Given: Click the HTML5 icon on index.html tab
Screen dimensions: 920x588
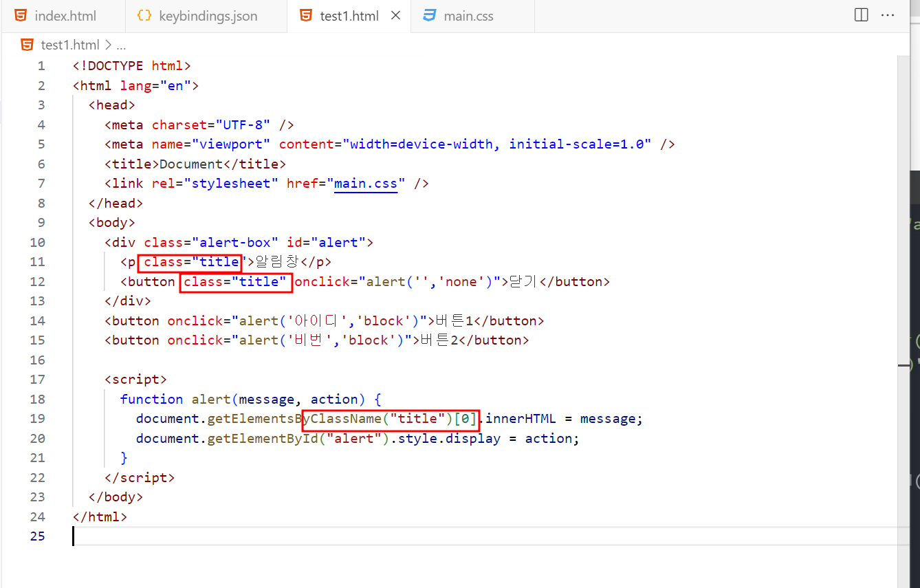Looking at the screenshot, I should [x=21, y=15].
